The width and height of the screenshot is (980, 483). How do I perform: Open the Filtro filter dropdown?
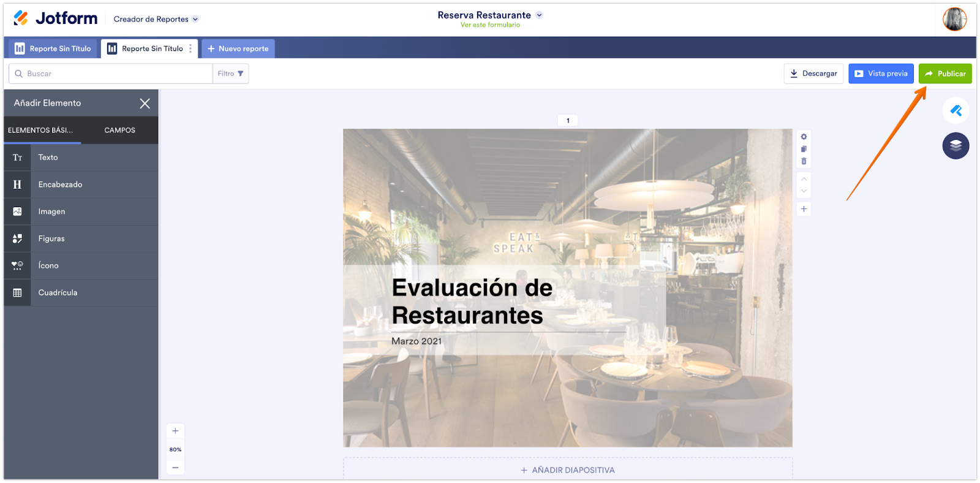click(231, 74)
